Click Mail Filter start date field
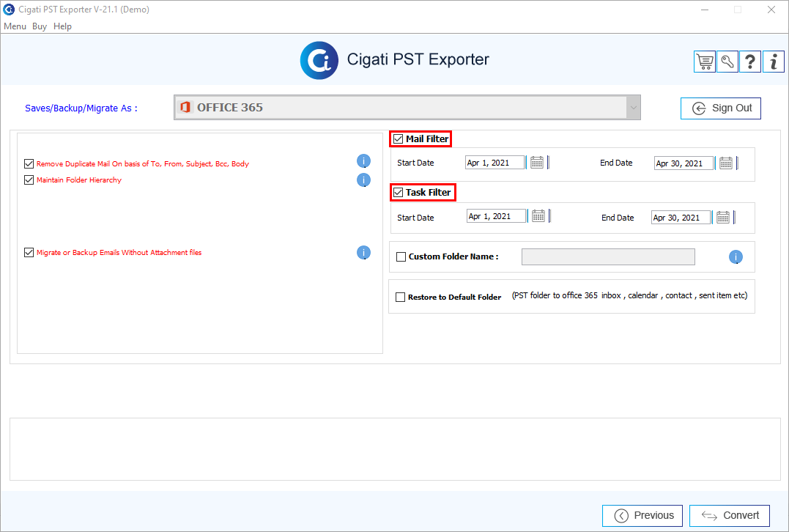Screen dimensions: 789x532 coord(494,163)
